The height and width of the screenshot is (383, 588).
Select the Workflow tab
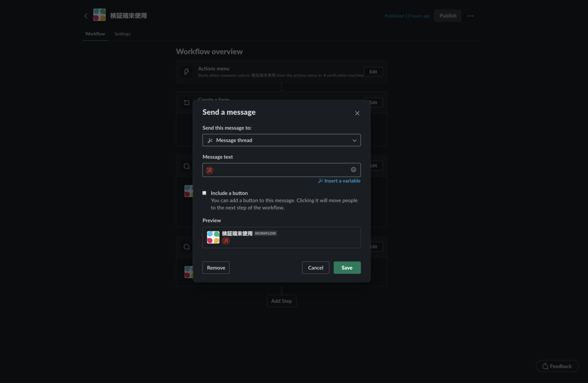tap(95, 34)
